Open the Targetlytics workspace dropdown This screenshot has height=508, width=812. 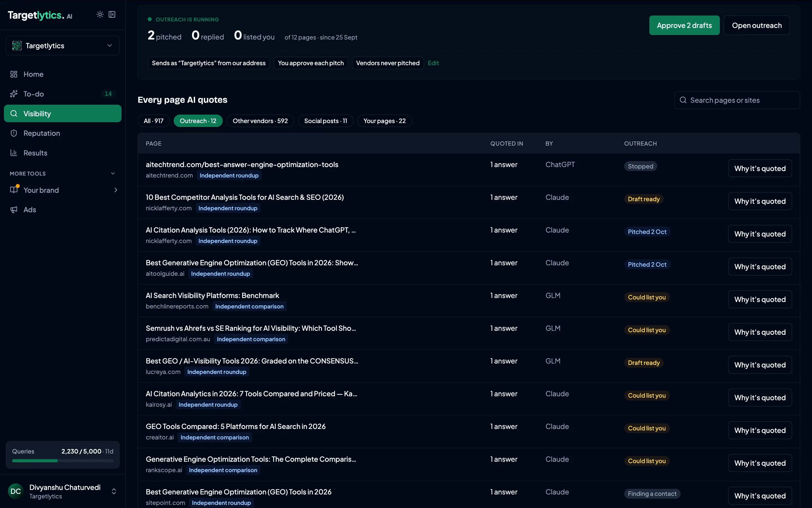point(63,46)
